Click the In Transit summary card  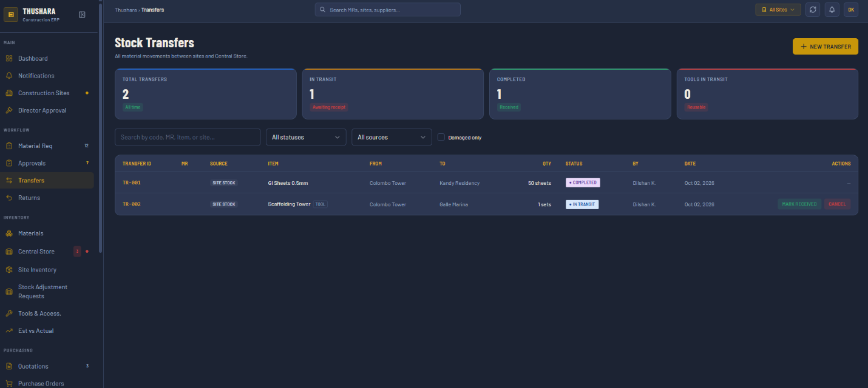(393, 94)
